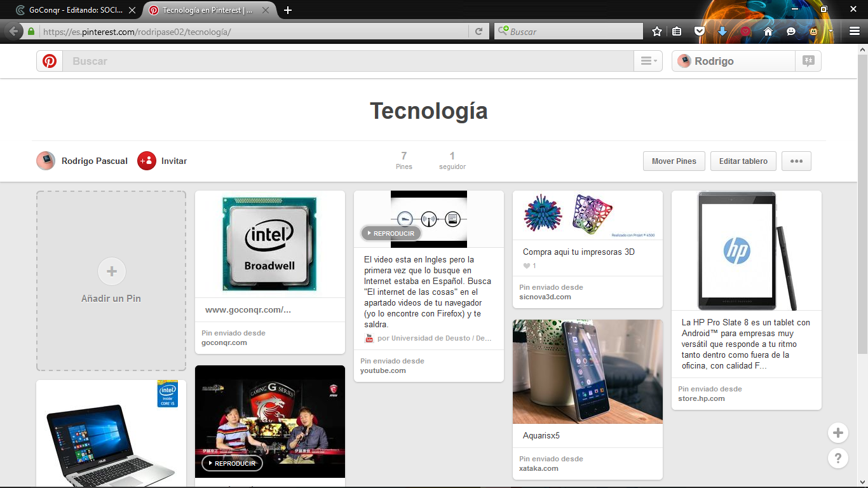Open the search engine selector dropdown
This screenshot has height=488, width=868.
[x=503, y=30]
